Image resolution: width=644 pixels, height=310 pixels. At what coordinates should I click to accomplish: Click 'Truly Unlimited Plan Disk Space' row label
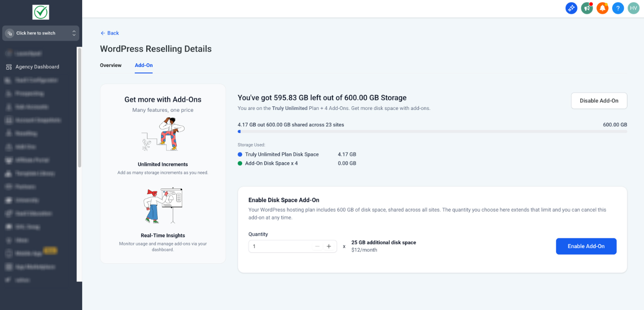coord(282,154)
